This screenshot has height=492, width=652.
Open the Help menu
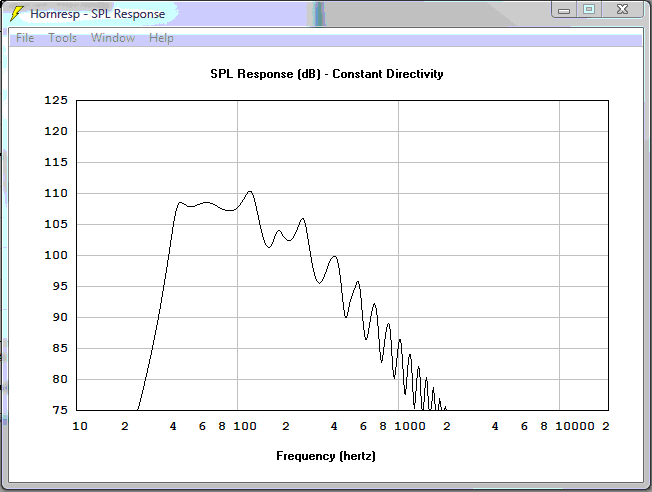tap(161, 38)
